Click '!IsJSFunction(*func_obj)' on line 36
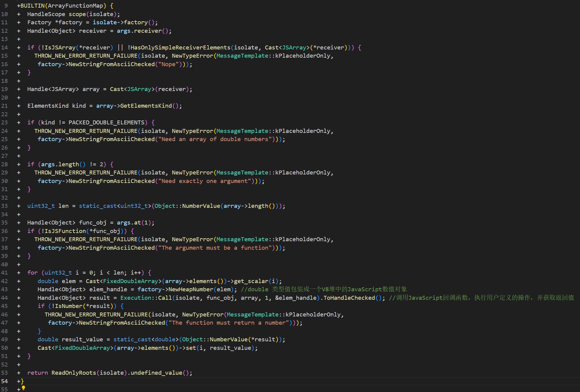The width and height of the screenshot is (580, 392). [82, 231]
